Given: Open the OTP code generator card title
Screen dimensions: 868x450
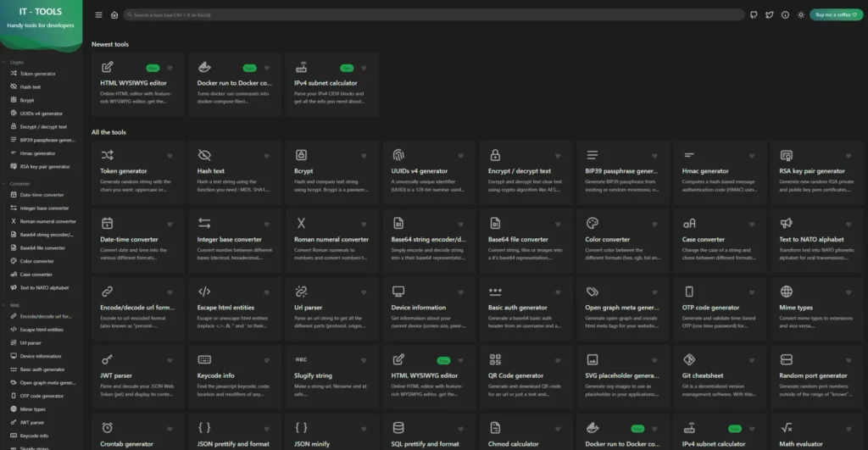Looking at the screenshot, I should tap(710, 308).
